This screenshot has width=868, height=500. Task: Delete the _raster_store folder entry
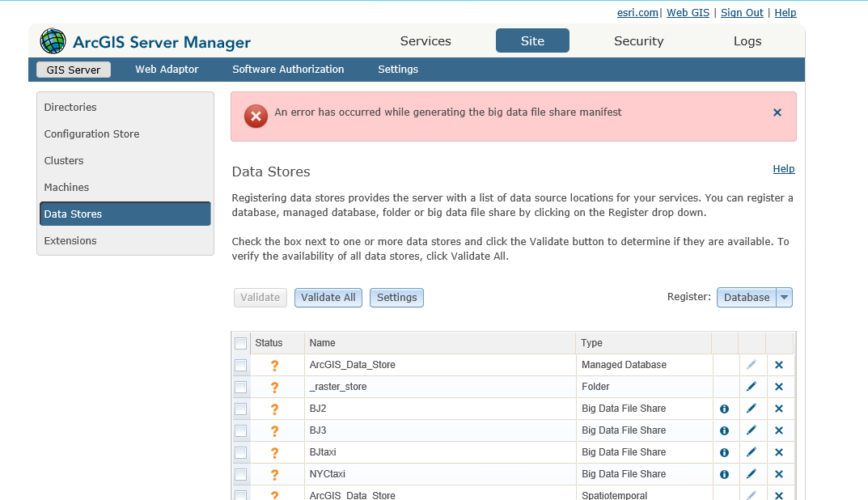point(779,387)
